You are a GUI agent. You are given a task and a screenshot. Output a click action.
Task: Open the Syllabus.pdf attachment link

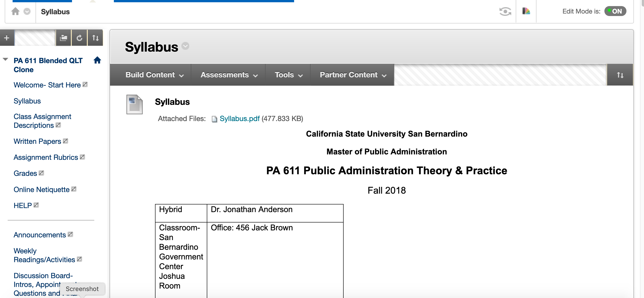click(239, 118)
